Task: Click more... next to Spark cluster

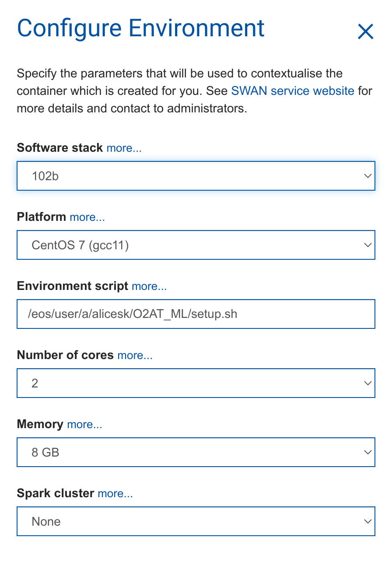Action: tap(115, 494)
